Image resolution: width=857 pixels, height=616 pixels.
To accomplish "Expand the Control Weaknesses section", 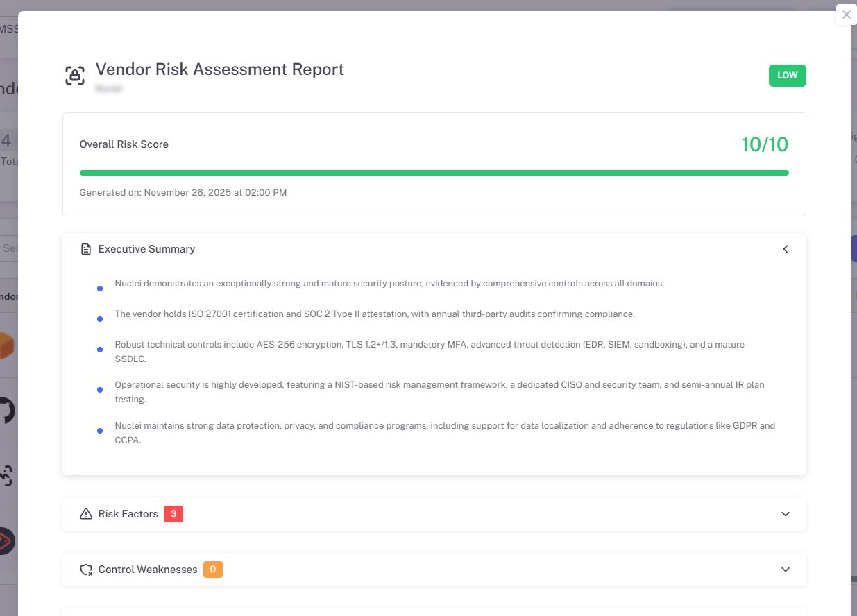I will [785, 570].
